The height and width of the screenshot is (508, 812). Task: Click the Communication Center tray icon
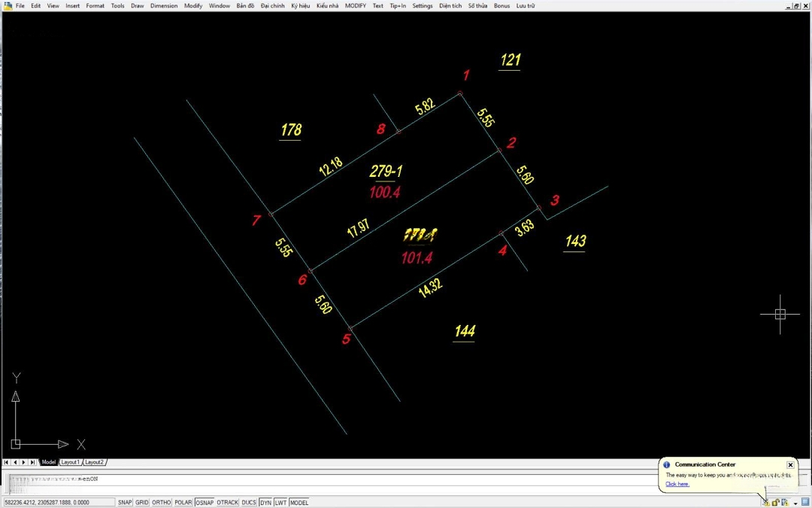point(765,502)
